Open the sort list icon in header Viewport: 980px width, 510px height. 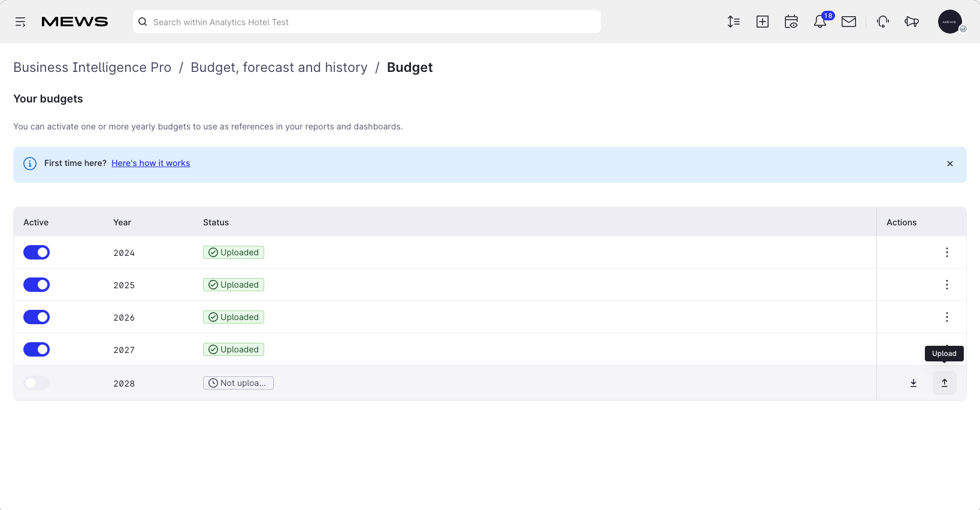734,22
